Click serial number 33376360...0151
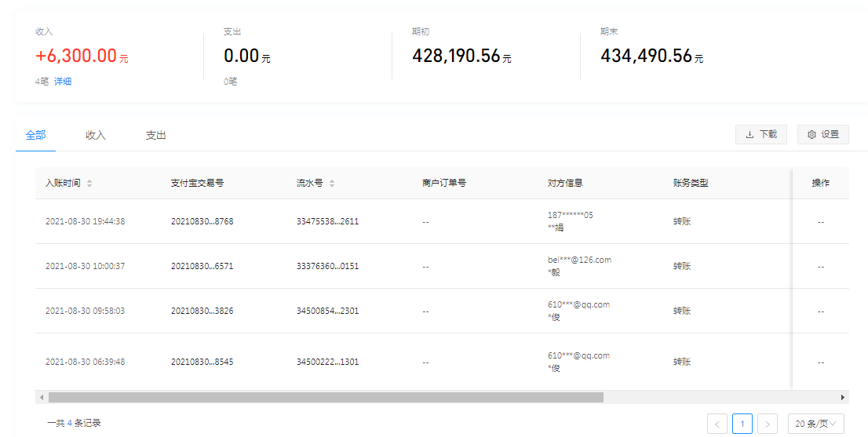This screenshot has height=437, width=868. point(327,266)
